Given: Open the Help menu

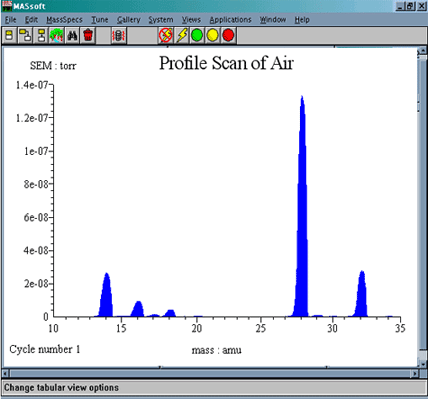Looking at the screenshot, I should (x=302, y=20).
